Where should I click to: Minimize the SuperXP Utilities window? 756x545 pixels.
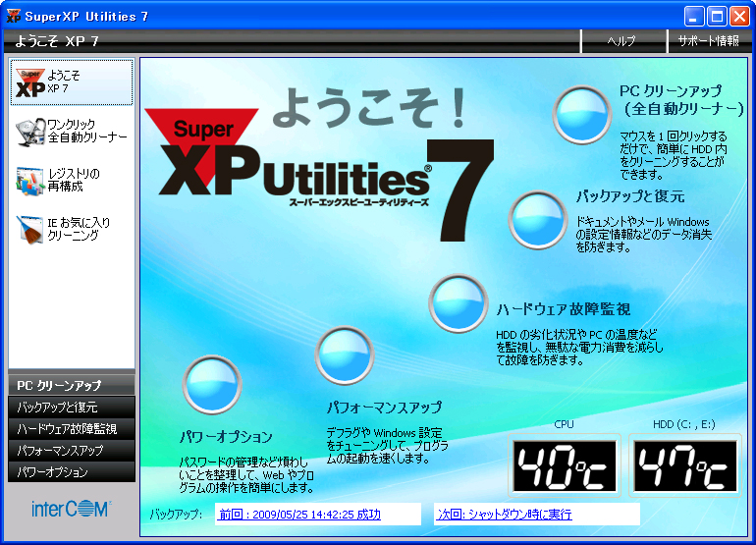pyautogui.click(x=694, y=17)
